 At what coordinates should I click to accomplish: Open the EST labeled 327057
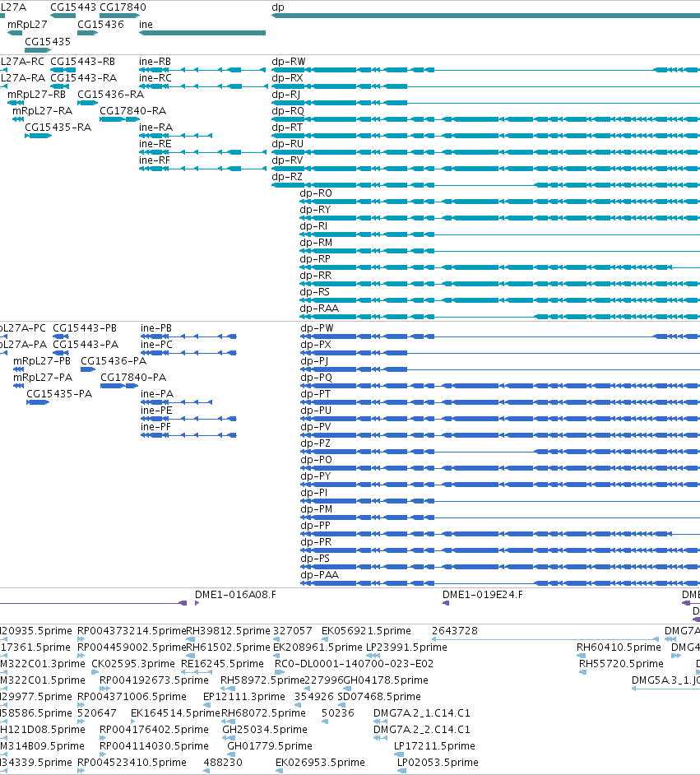click(293, 631)
